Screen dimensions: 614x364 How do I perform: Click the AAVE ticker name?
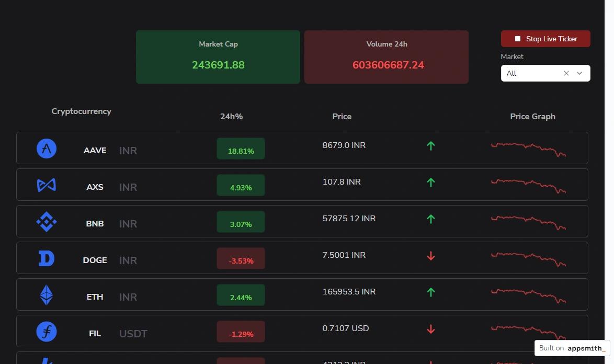click(x=95, y=151)
